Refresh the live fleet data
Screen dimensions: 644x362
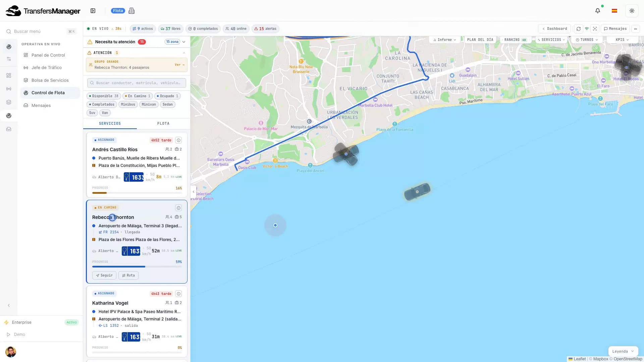coord(578,29)
